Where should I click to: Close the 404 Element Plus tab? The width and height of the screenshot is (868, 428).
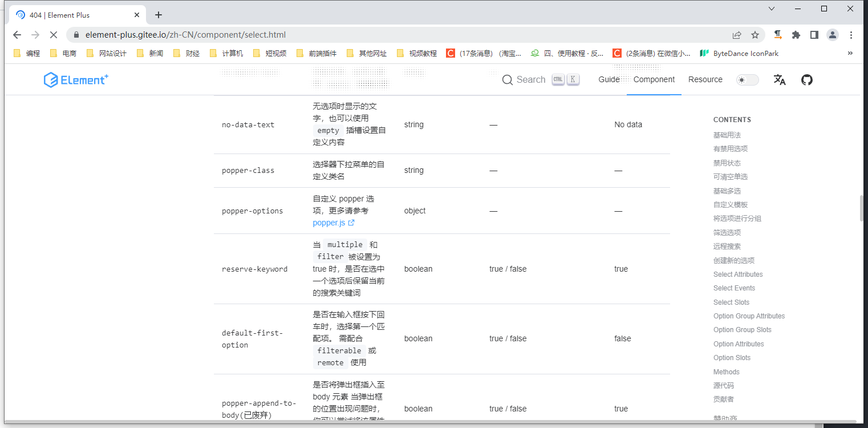coord(137,15)
